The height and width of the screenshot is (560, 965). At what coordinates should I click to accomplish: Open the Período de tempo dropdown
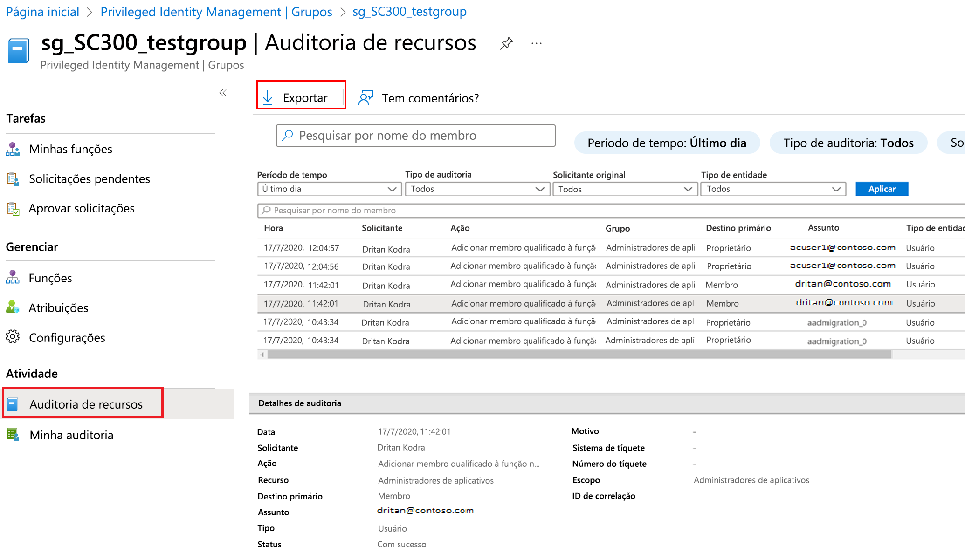coord(329,189)
